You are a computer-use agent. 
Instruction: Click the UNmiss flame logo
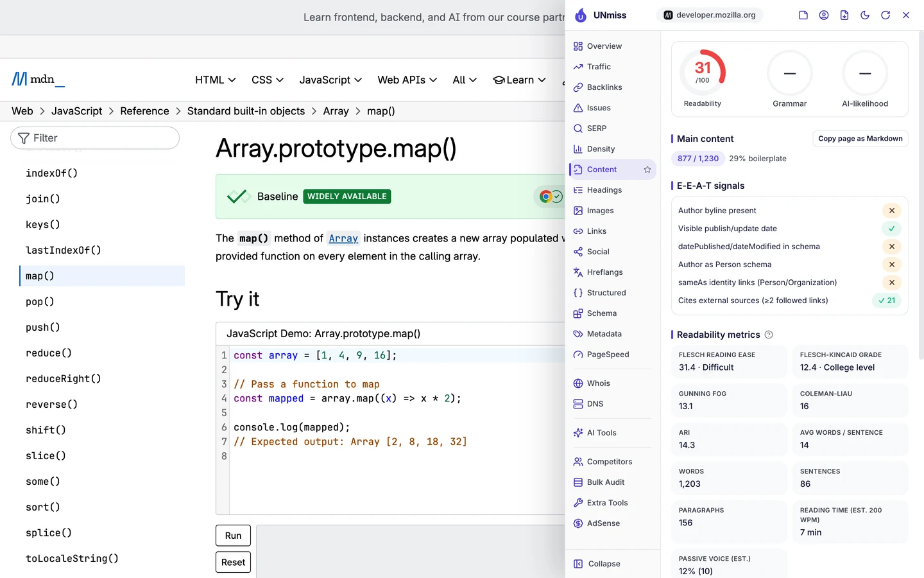[581, 15]
